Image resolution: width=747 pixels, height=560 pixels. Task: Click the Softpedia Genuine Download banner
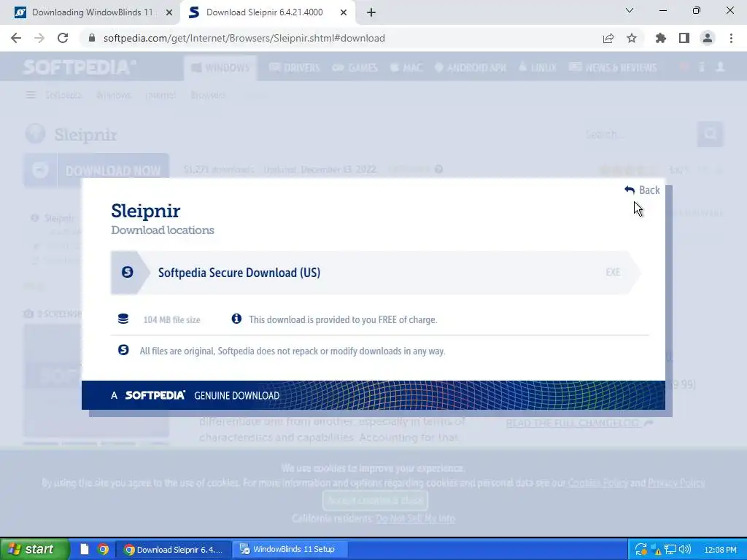pyautogui.click(x=373, y=395)
